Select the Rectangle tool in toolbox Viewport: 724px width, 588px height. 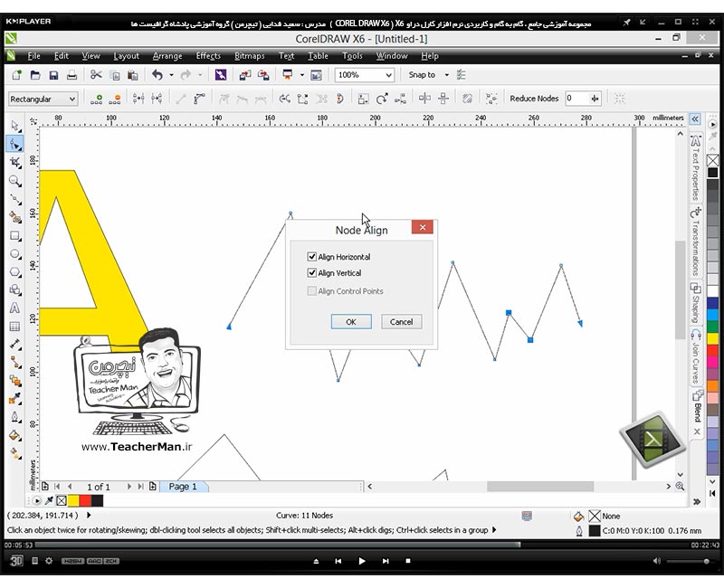pyautogui.click(x=14, y=236)
